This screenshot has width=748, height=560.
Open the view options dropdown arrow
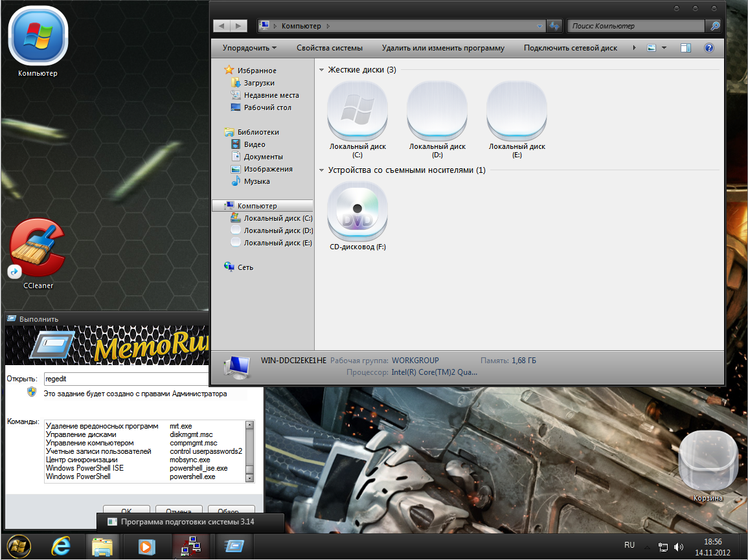(x=664, y=48)
